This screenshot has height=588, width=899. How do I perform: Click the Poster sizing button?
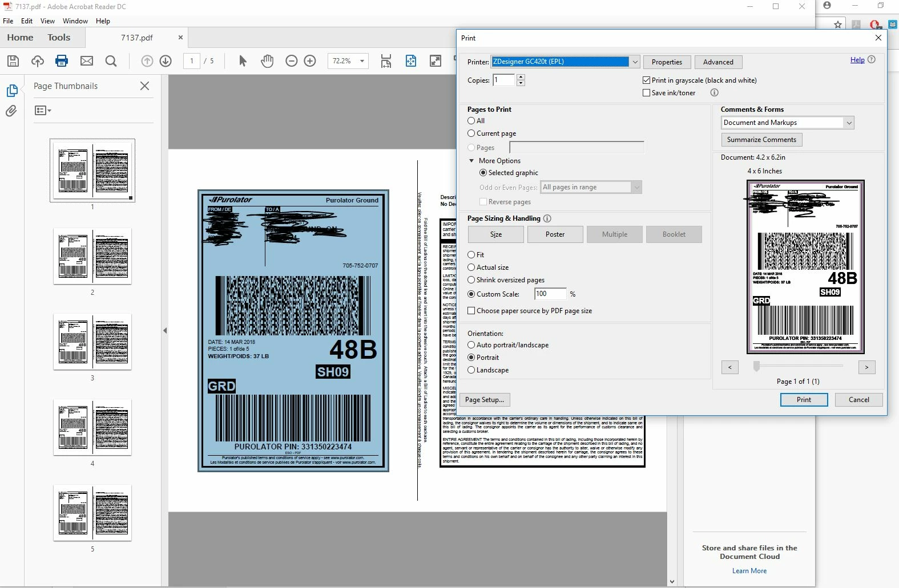pos(555,234)
